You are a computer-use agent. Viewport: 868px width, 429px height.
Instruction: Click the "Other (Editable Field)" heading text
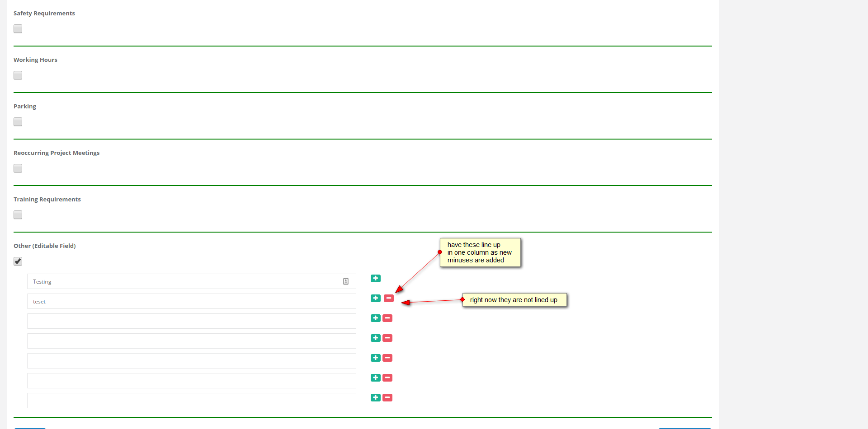[45, 246]
